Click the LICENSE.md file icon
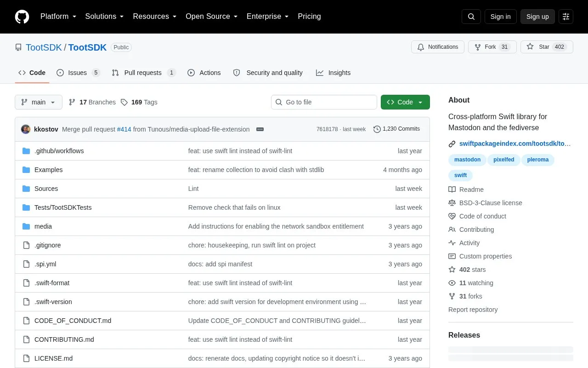588x368 pixels. click(26, 358)
